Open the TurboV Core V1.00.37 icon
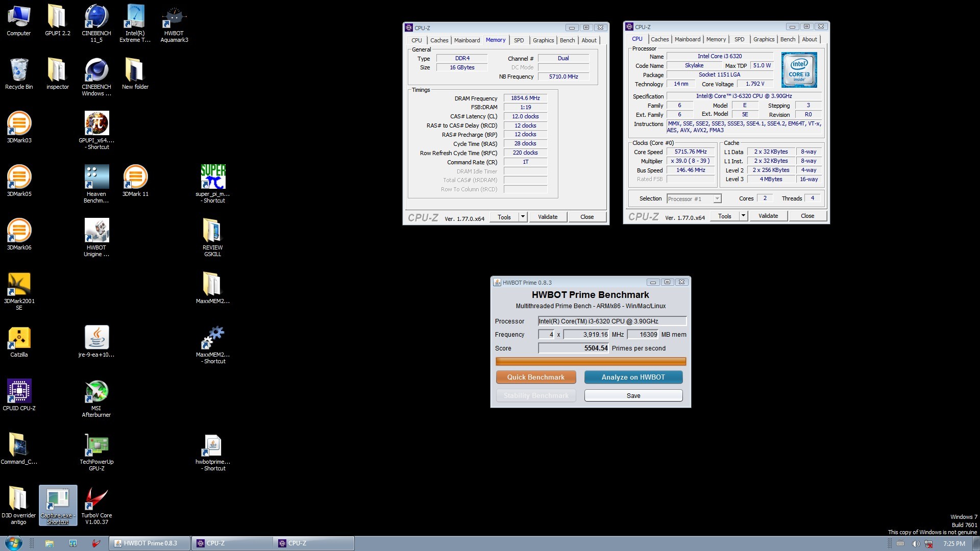Image resolution: width=980 pixels, height=551 pixels. point(96,506)
